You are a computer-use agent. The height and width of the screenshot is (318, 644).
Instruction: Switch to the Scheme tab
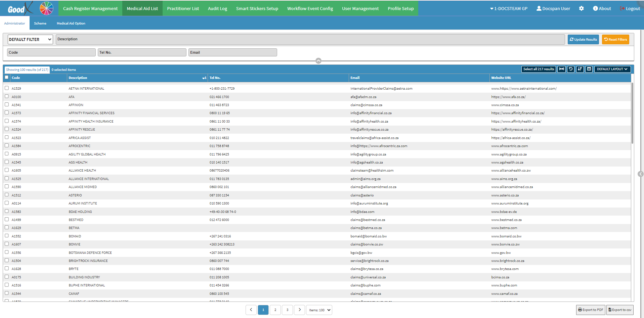[40, 23]
